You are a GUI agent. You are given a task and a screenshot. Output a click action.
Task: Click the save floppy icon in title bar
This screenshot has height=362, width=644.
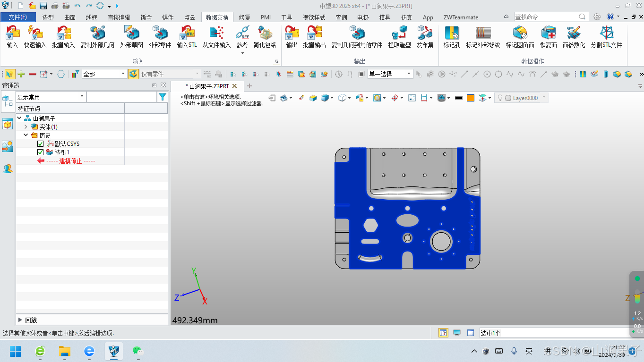coord(43,6)
